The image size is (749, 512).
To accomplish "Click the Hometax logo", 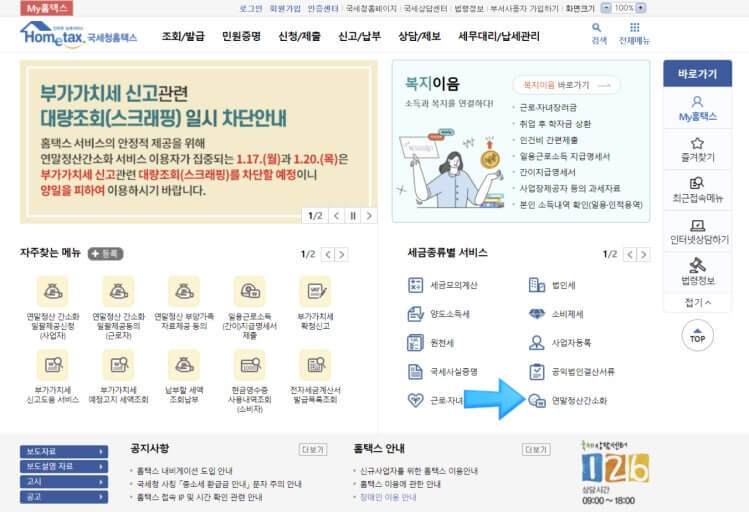I will (78, 34).
